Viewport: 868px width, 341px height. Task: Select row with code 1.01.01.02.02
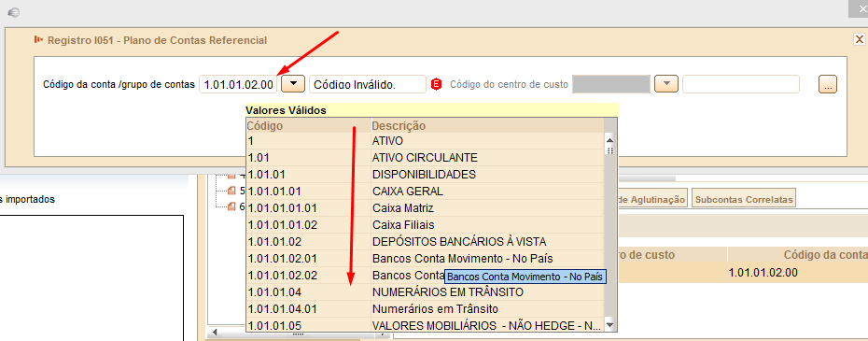[x=426, y=275]
